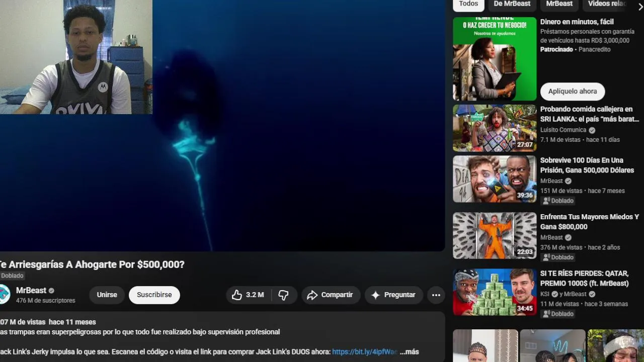644x362 pixels.
Task: Click Doblado badge under the prison video
Action: pyautogui.click(x=557, y=201)
